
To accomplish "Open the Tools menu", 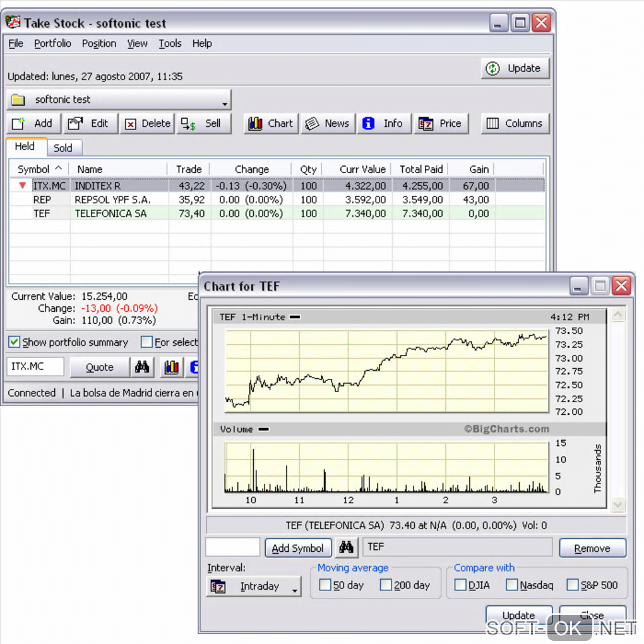I will pos(170,44).
